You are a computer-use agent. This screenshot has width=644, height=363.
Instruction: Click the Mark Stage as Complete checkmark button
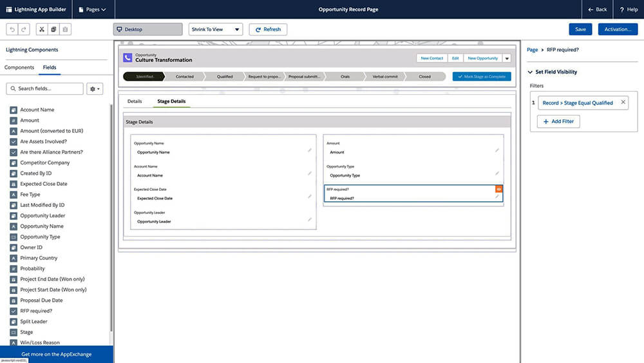click(482, 76)
